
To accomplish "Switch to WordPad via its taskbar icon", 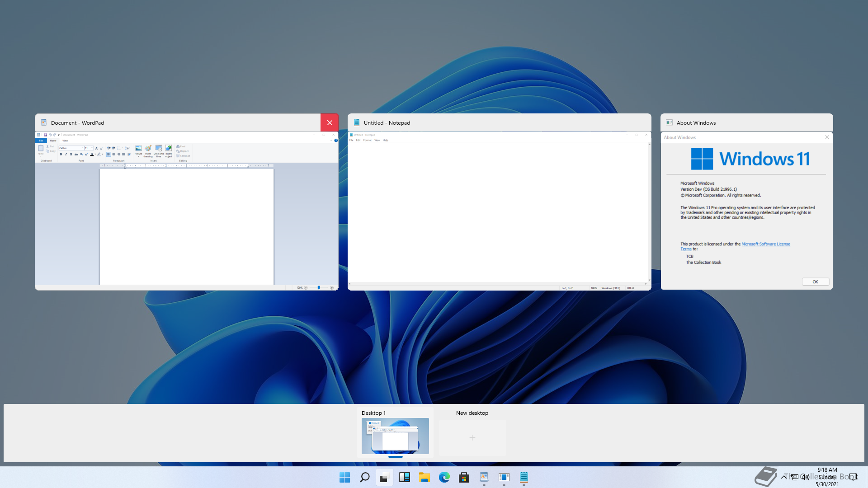I will click(x=484, y=477).
